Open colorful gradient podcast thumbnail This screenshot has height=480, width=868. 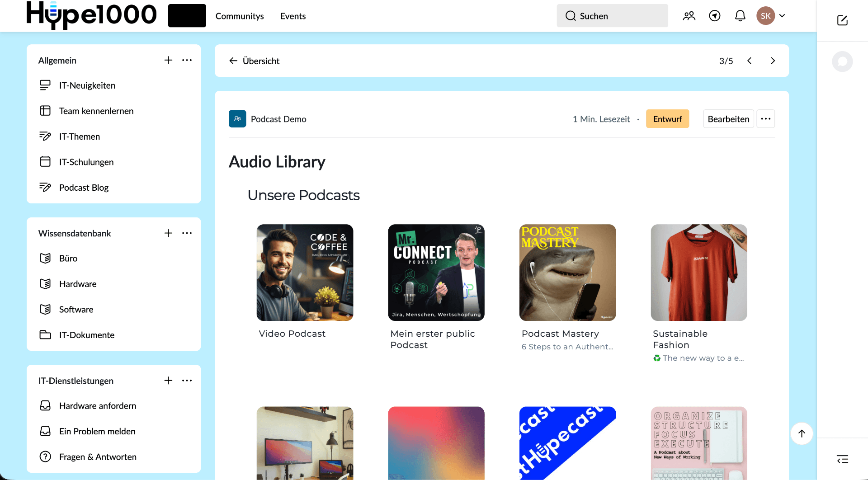pyautogui.click(x=436, y=443)
